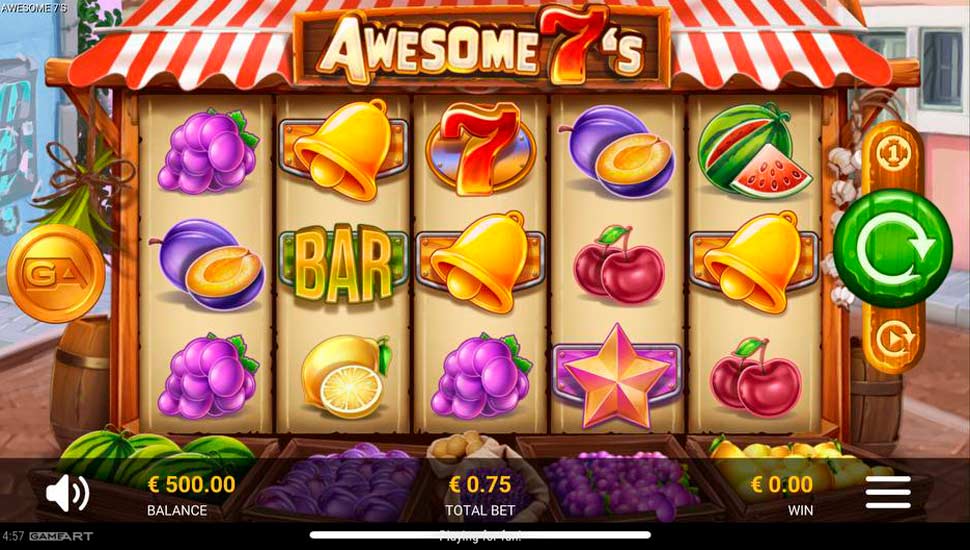Click the gold GA coin badge

[x=56, y=273]
